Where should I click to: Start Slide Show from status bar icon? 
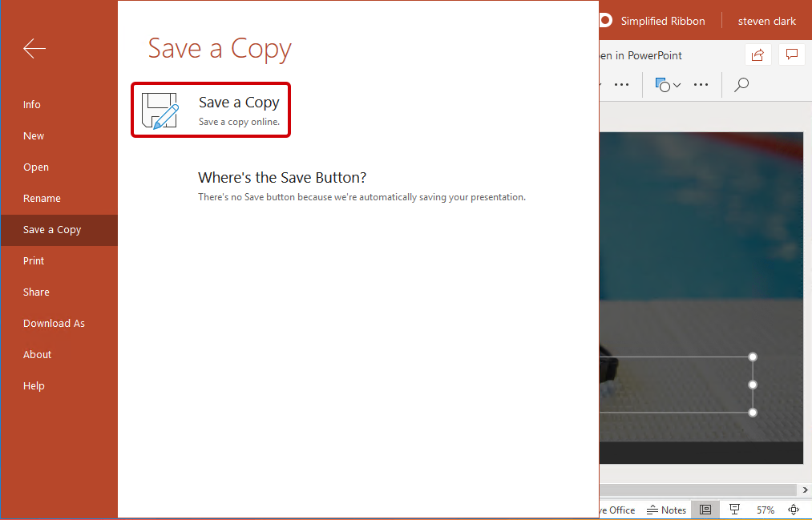coord(734,510)
